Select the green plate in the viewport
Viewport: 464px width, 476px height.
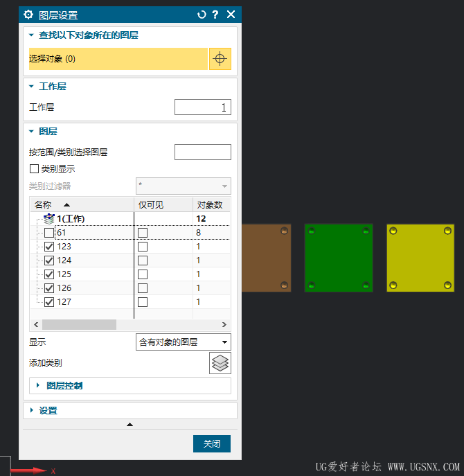339,258
